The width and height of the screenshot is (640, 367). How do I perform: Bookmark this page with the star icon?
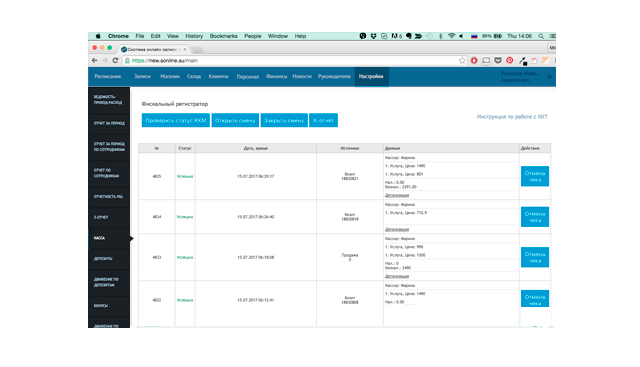[x=462, y=60]
